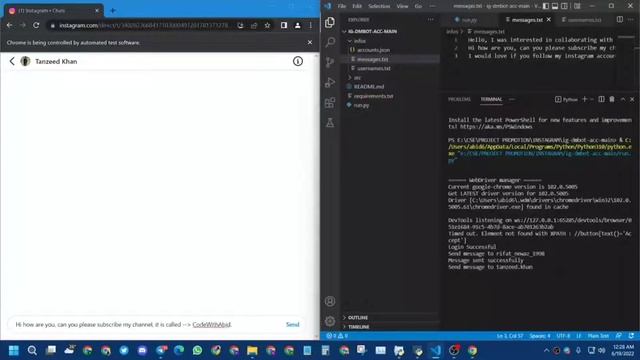
Task: Open the Windows Start button
Action: click(14, 351)
